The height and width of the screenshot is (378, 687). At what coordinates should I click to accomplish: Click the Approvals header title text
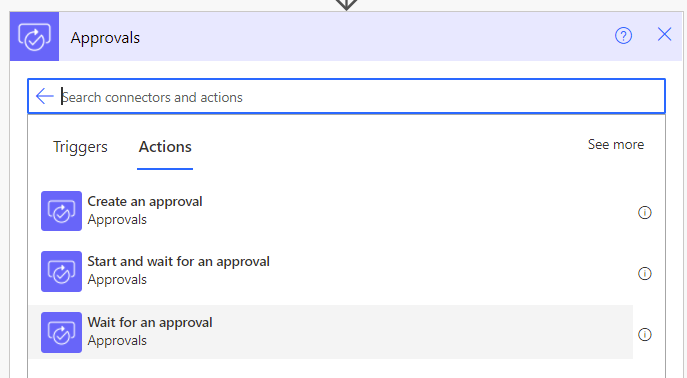click(x=105, y=38)
